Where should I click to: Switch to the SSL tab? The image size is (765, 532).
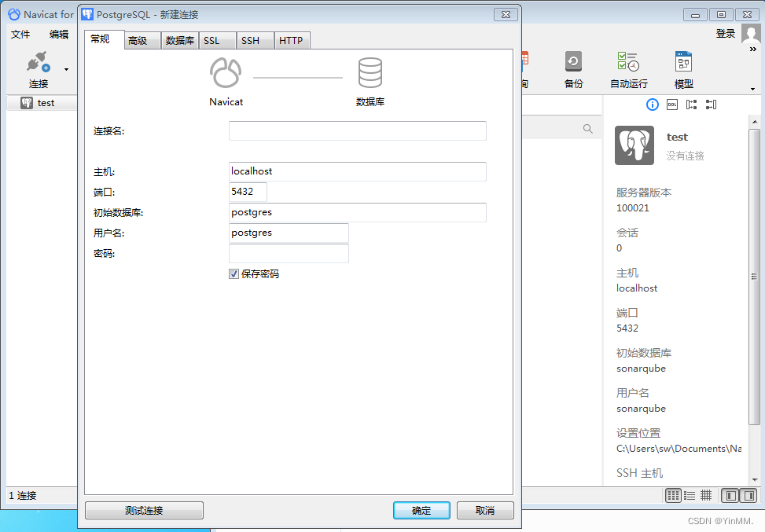(218, 41)
